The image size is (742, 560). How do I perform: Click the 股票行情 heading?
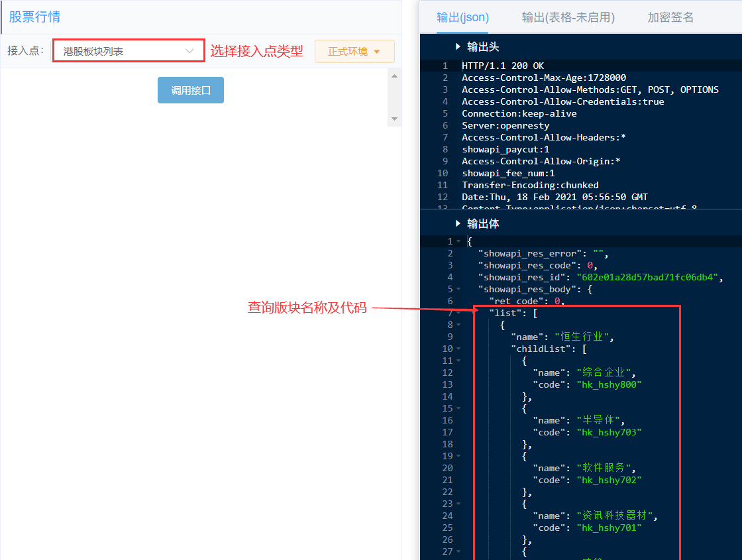coord(34,17)
